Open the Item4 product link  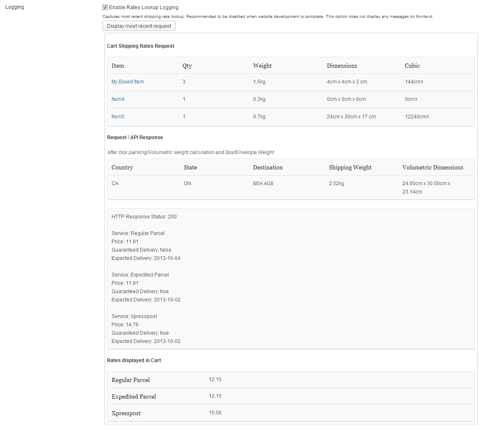(118, 99)
